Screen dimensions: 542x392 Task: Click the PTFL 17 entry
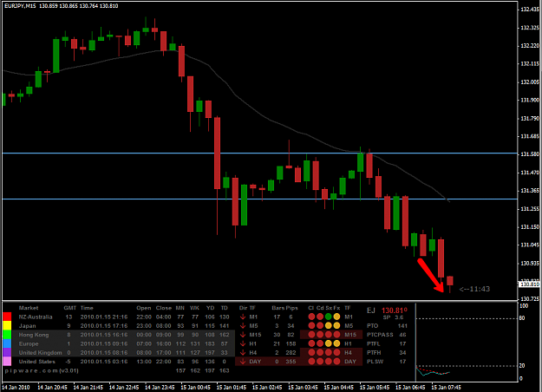(387, 343)
